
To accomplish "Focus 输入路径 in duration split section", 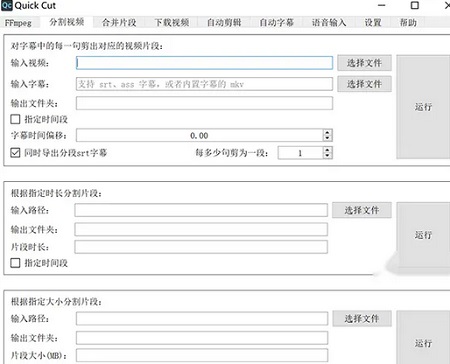I will pos(201,210).
